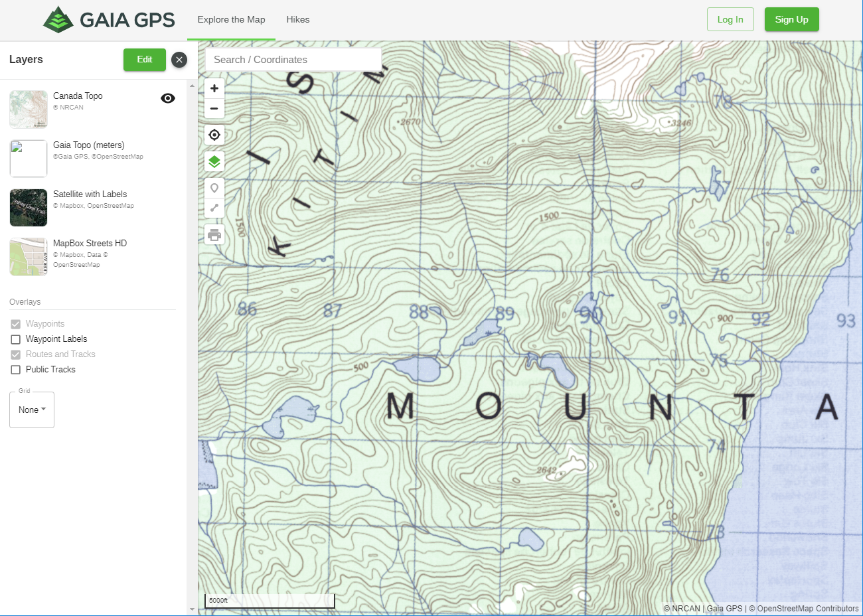Switch to Explore the Map tab
Screen dimensions: 863x616
(x=231, y=20)
